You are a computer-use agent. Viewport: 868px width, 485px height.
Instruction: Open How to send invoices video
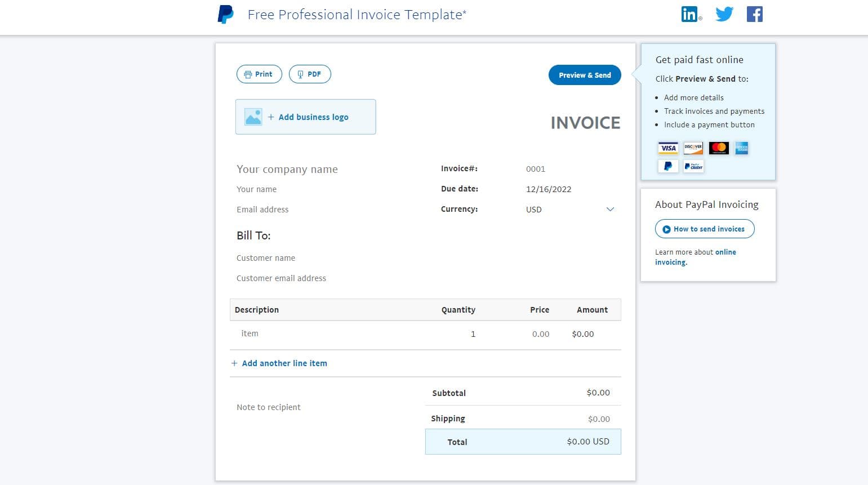tap(704, 229)
